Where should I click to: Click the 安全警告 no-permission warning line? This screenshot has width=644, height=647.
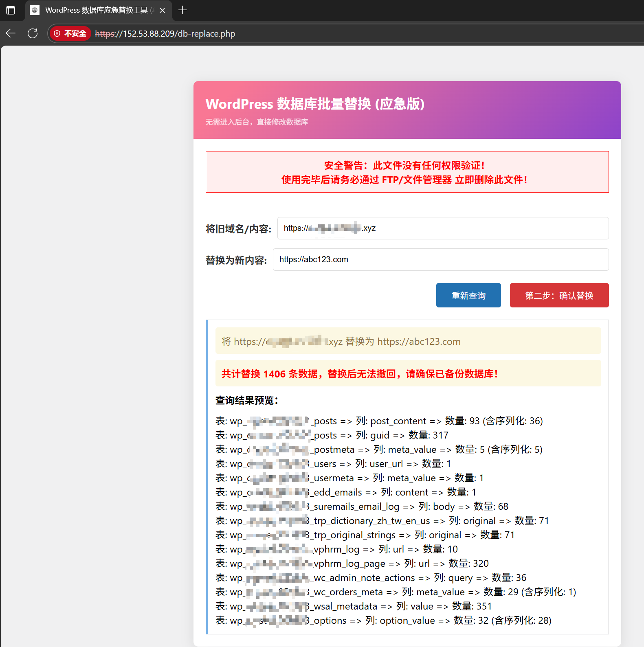click(x=404, y=165)
